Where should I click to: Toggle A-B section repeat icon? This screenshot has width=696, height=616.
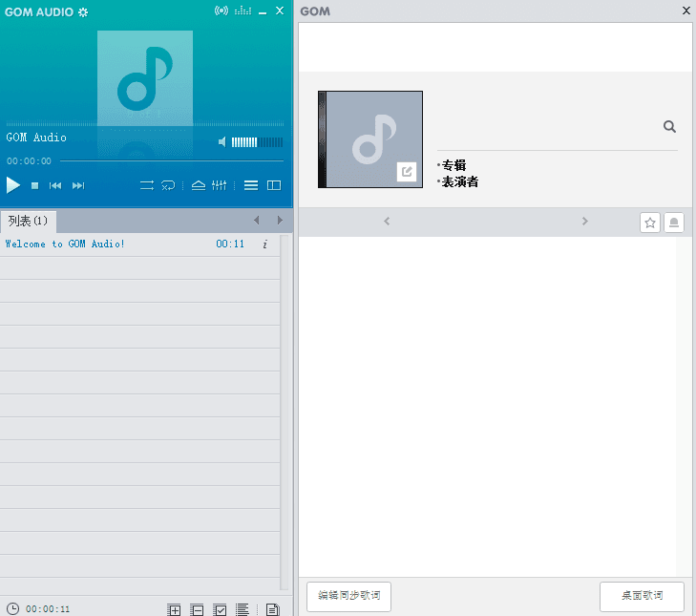(168, 185)
